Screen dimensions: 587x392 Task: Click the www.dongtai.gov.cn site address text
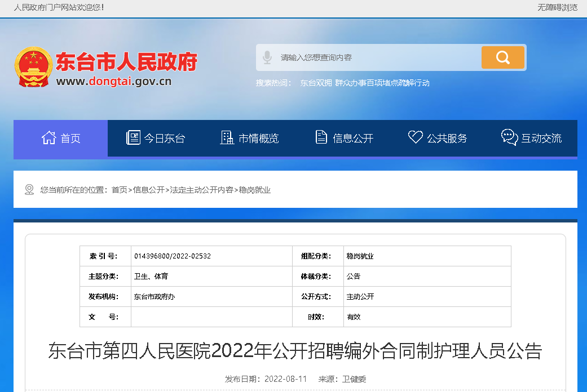pos(113,81)
